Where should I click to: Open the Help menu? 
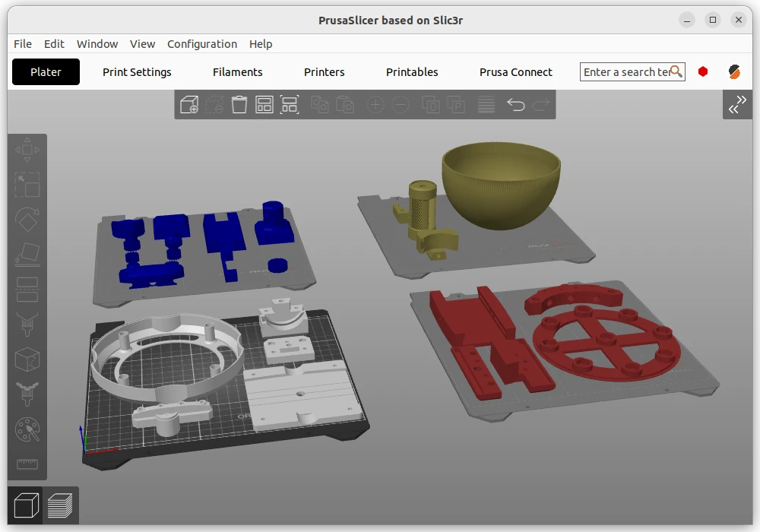pyautogui.click(x=261, y=44)
